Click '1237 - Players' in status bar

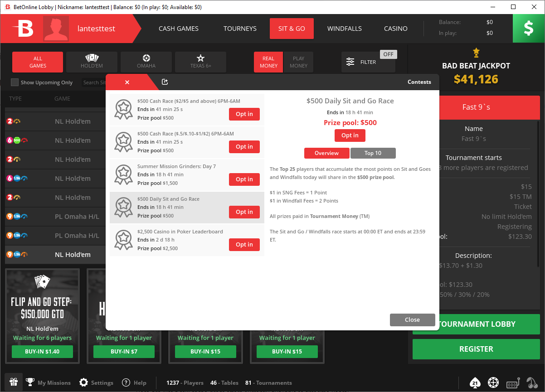click(185, 383)
